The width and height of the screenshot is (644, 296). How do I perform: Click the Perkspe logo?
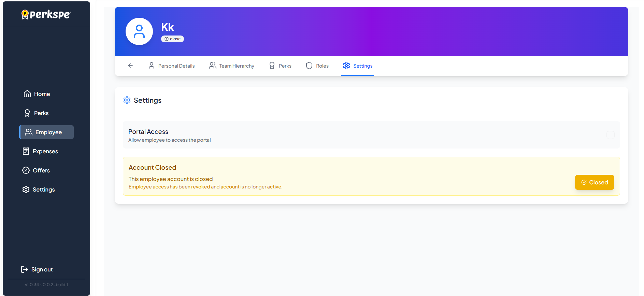point(46,14)
